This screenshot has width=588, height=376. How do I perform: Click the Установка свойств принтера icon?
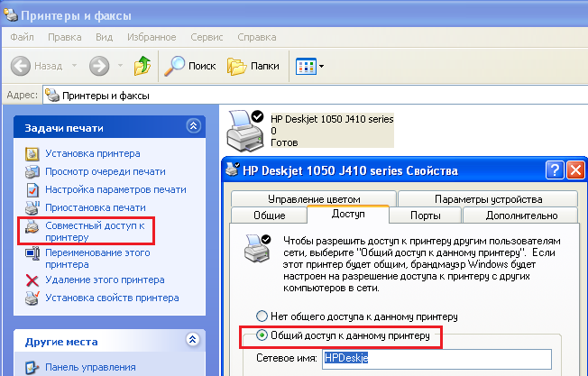[32, 298]
